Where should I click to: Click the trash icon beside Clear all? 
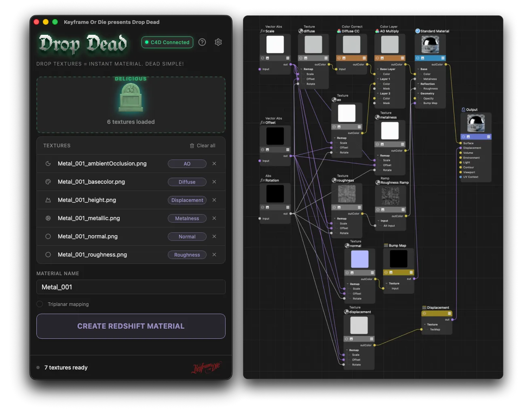192,146
